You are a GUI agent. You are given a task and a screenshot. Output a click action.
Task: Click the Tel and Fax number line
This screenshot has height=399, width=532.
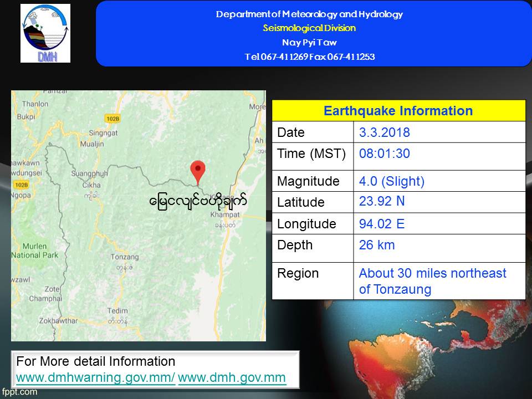(309, 57)
